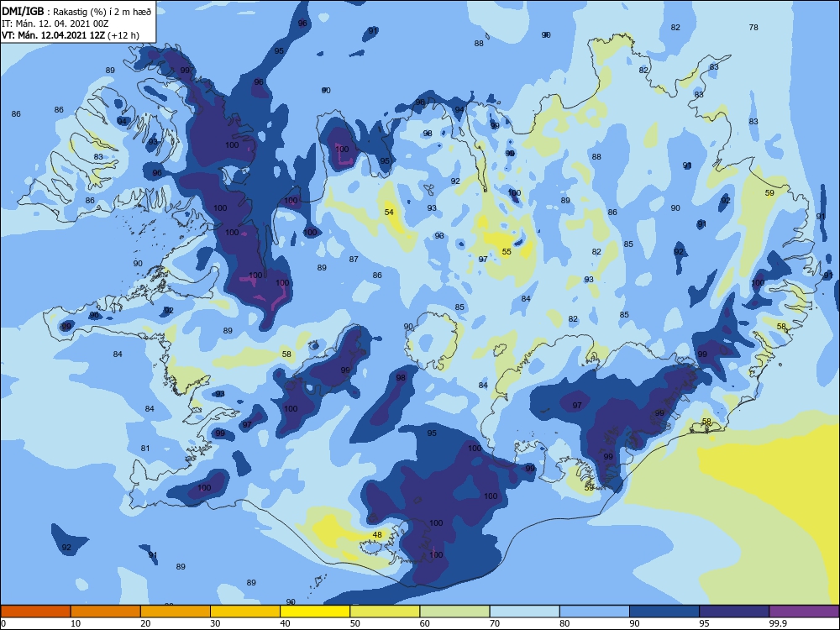Pick the purple above-99.9 legend swatch

804,612
